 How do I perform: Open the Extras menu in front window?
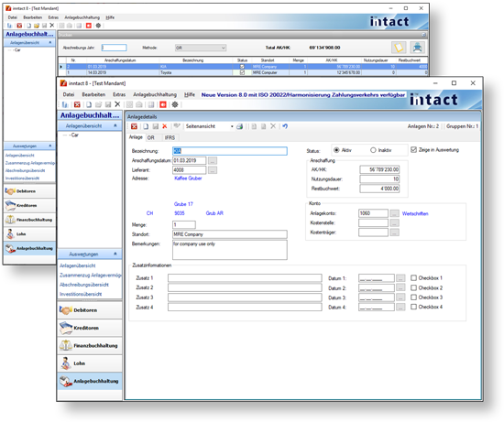(x=119, y=94)
